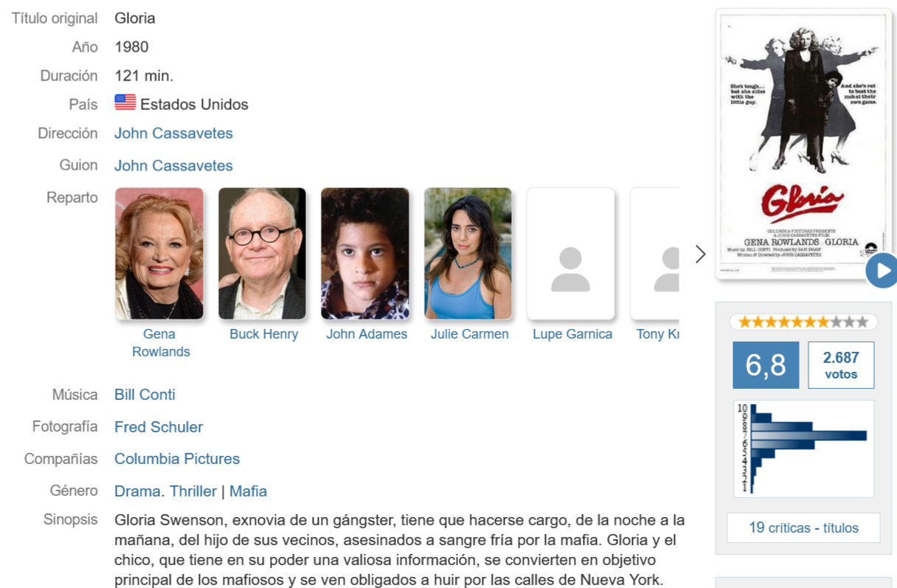Screen dimensions: 897x588
Task: Open the rating distribution histogram
Action: pyautogui.click(x=804, y=449)
